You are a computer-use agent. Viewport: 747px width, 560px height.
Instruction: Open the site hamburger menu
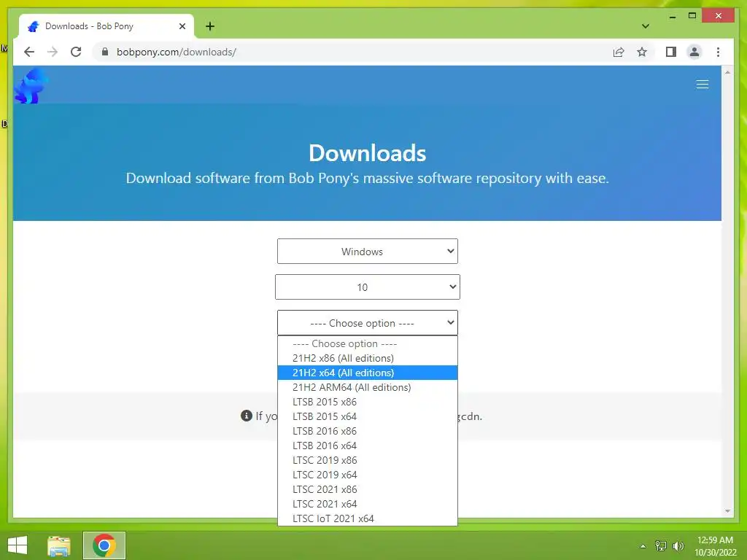[x=703, y=85]
